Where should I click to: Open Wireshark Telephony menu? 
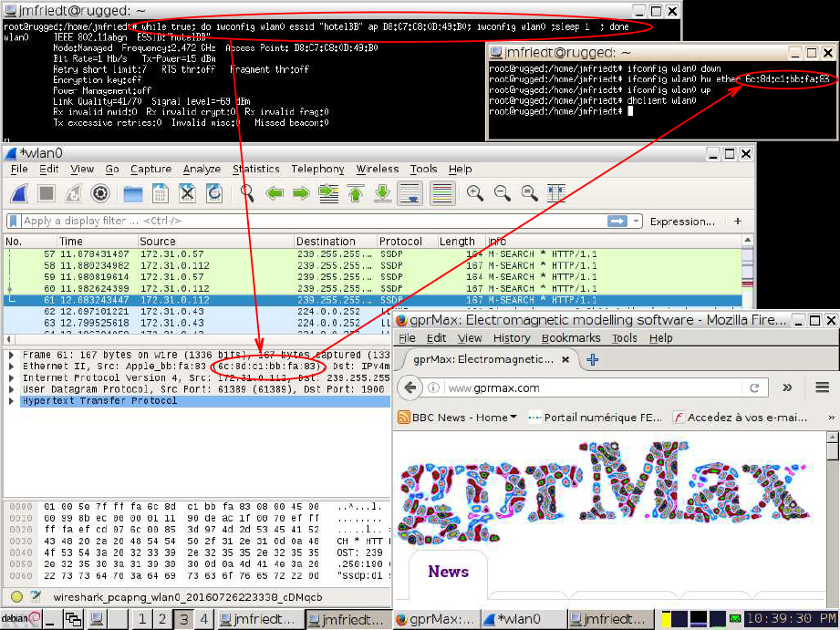tap(317, 170)
